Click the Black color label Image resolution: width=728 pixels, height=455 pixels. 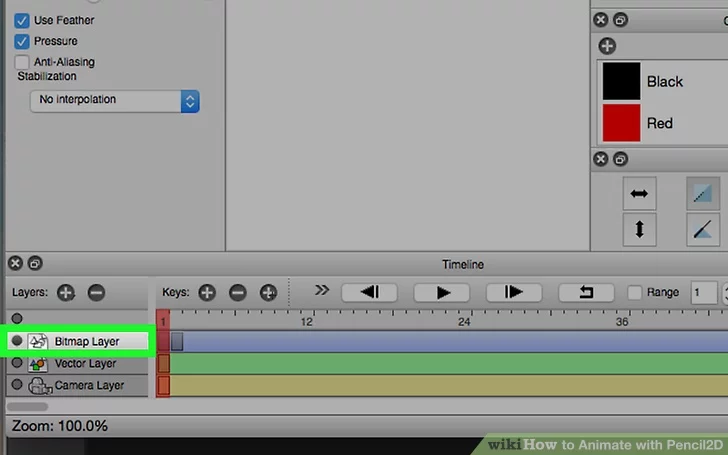click(x=665, y=82)
